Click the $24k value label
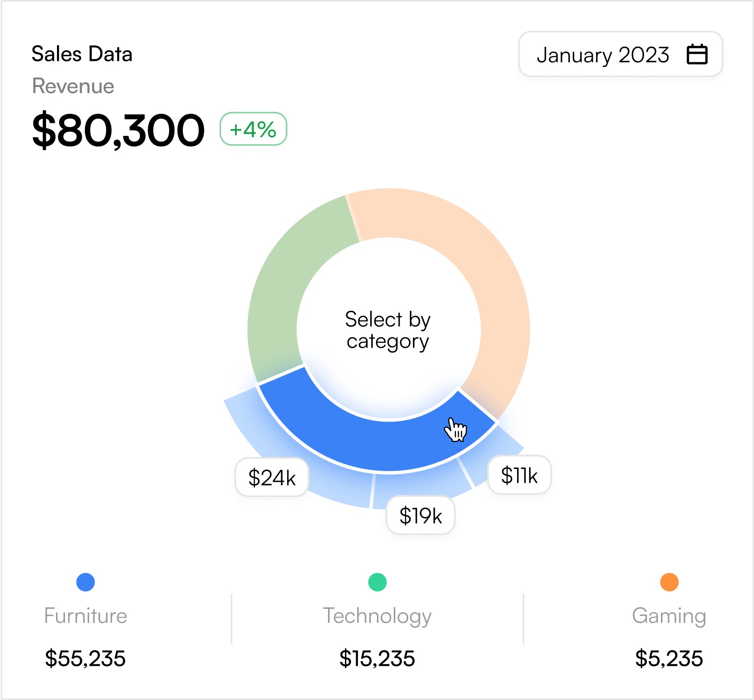Viewport: 754px width, 700px height. tap(272, 477)
